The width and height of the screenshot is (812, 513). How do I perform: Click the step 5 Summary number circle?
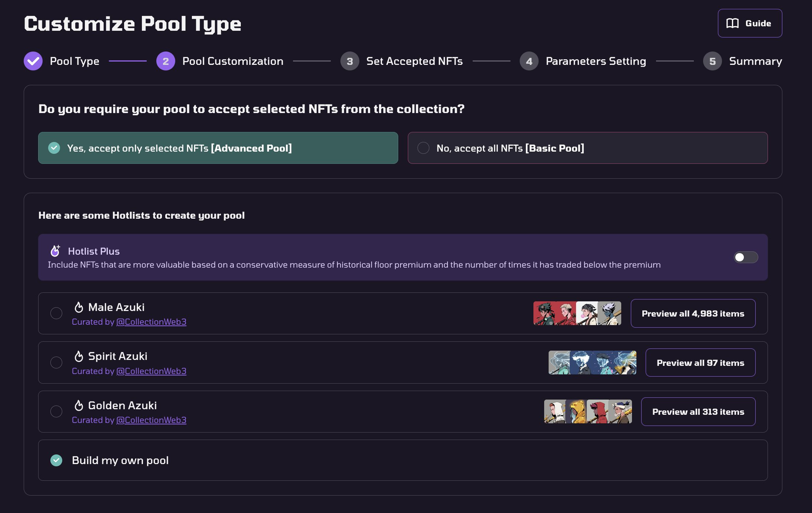pyautogui.click(x=712, y=61)
